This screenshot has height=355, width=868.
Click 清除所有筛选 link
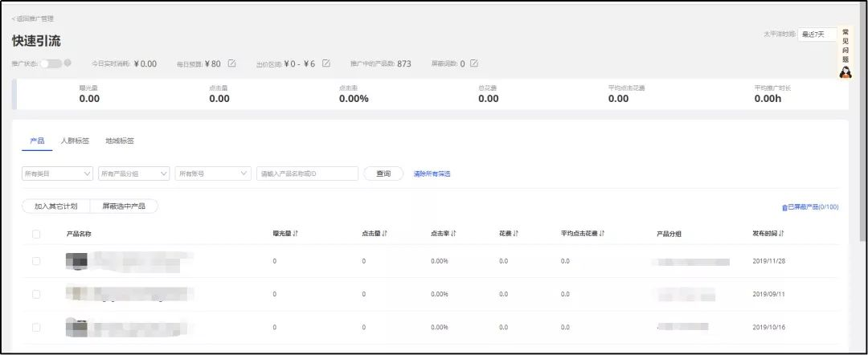pyautogui.click(x=432, y=174)
